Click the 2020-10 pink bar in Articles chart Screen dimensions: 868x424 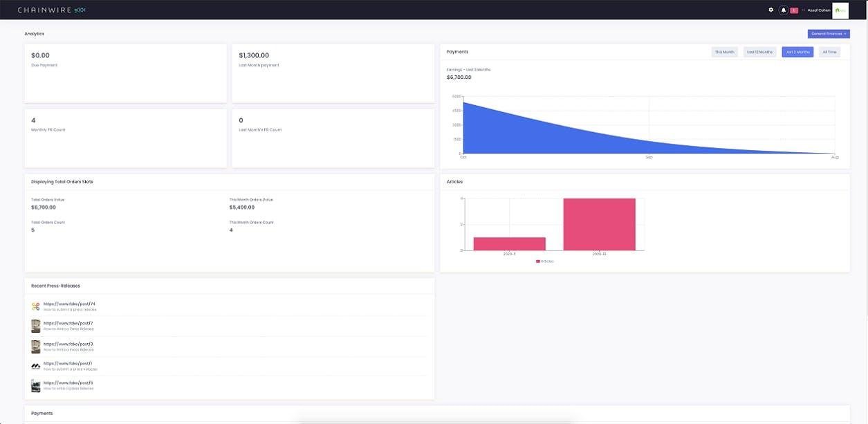pyautogui.click(x=599, y=224)
